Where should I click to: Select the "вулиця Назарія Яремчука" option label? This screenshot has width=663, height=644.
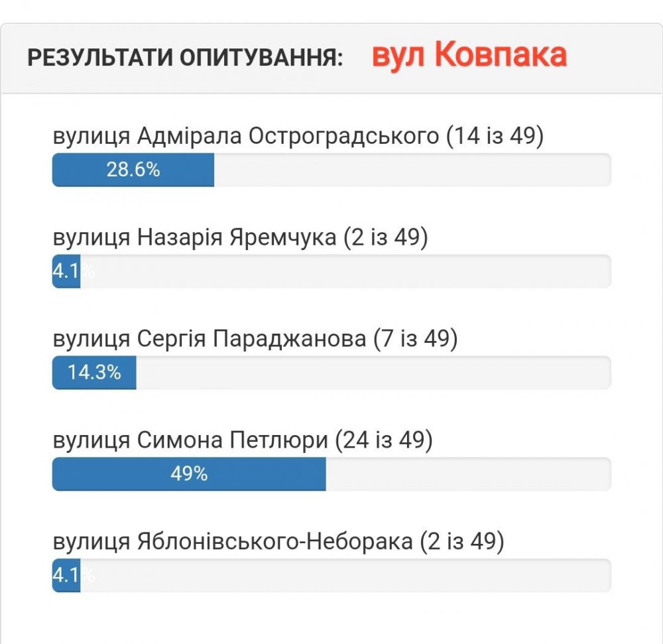194,237
